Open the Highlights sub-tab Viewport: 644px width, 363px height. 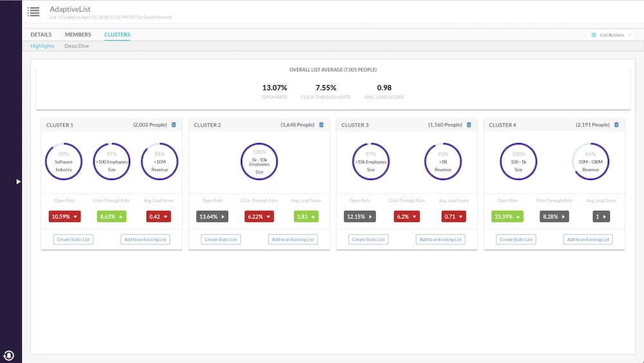pyautogui.click(x=43, y=46)
